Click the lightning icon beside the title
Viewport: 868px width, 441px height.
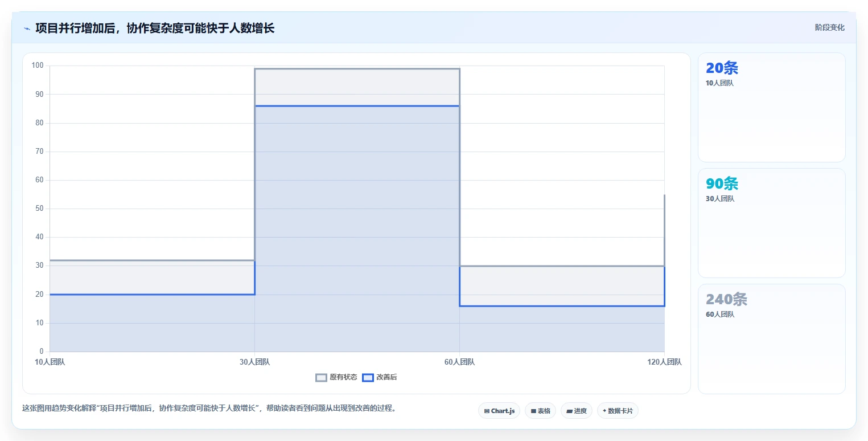(x=27, y=28)
